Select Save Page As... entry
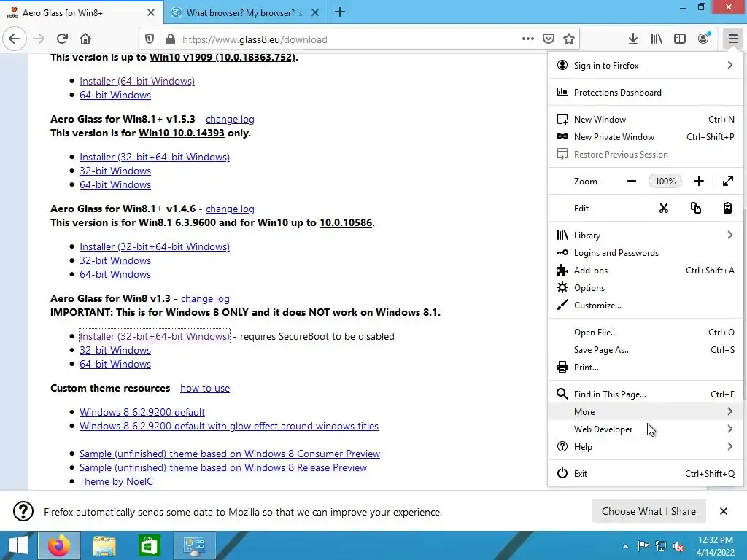This screenshot has width=747, height=560. click(646, 349)
